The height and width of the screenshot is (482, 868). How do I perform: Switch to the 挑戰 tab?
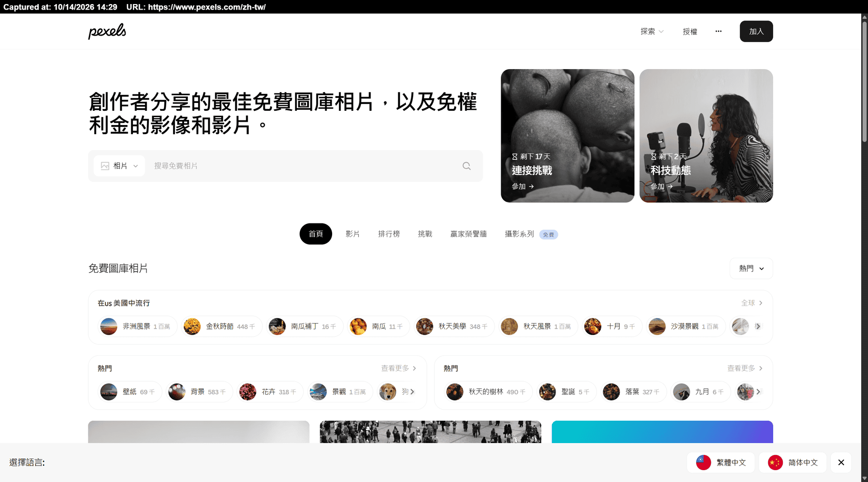(x=425, y=234)
